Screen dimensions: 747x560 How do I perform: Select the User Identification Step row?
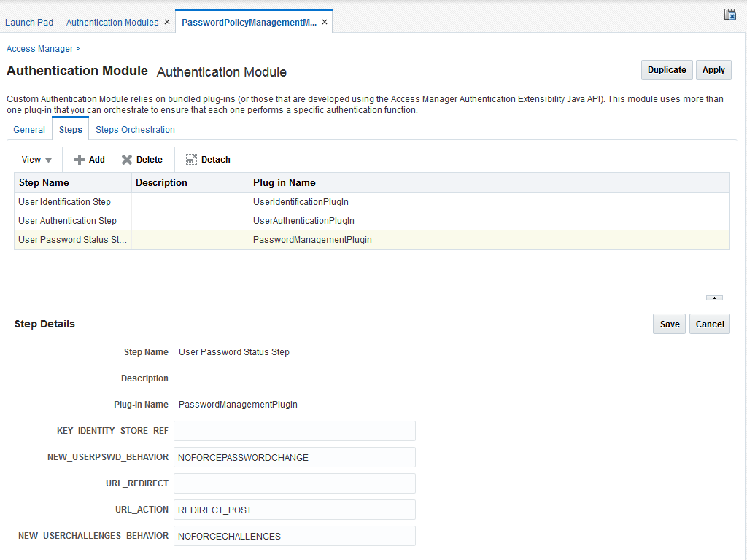pyautogui.click(x=371, y=202)
